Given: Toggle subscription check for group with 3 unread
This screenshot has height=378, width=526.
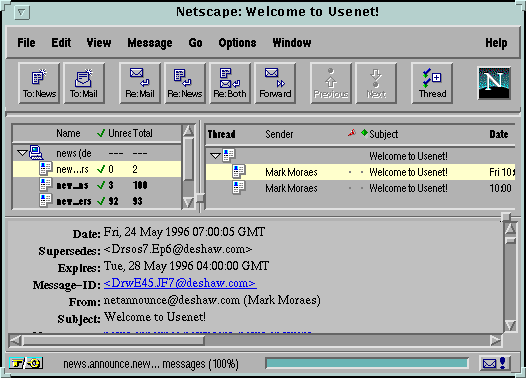Looking at the screenshot, I should pos(101,185).
